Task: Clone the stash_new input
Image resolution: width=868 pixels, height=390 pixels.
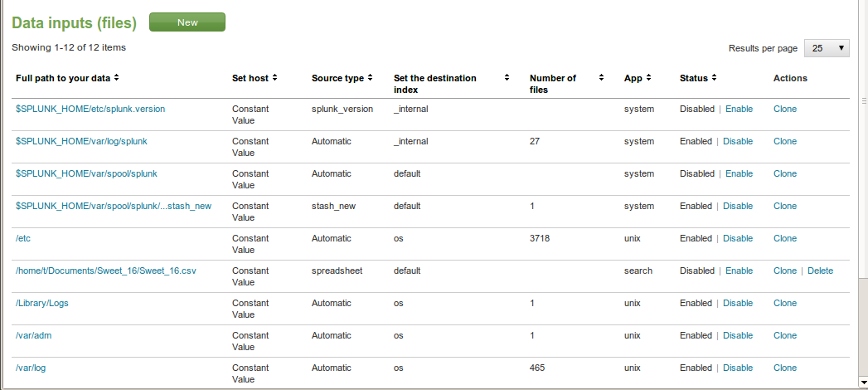Action: coord(785,206)
